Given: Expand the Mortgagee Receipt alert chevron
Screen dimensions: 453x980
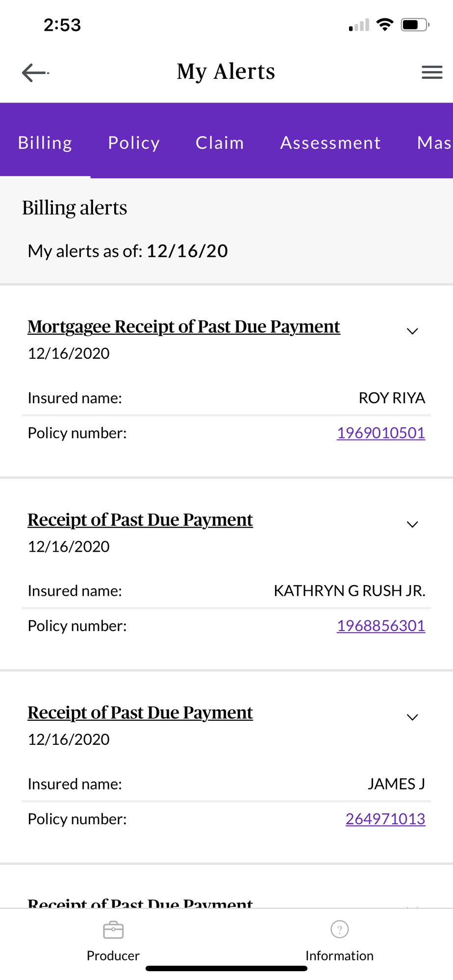Looking at the screenshot, I should 412,331.
